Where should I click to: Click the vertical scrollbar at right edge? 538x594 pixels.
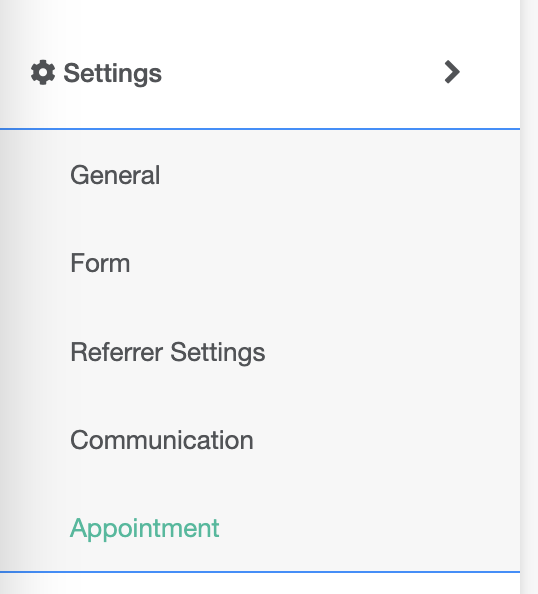point(529,297)
